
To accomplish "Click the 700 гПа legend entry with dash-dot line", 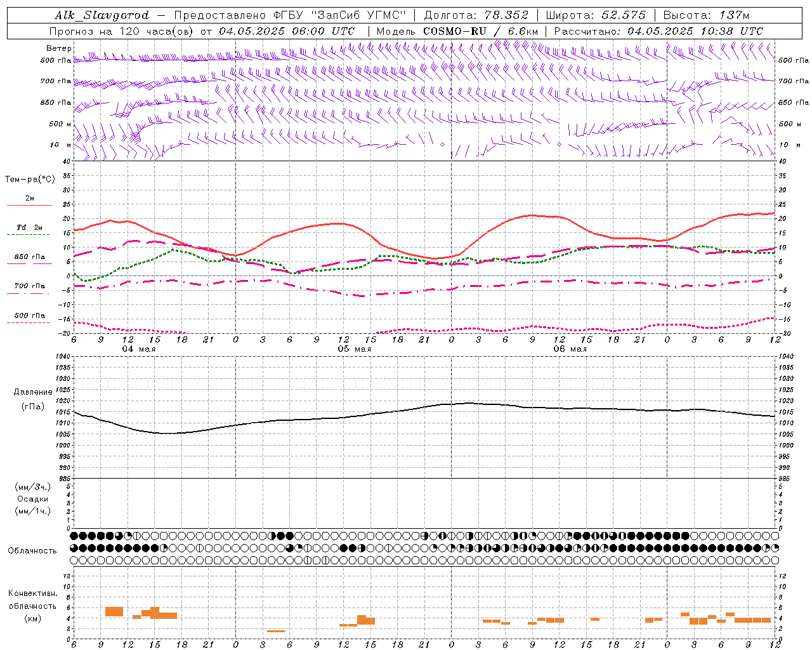I will (x=29, y=286).
